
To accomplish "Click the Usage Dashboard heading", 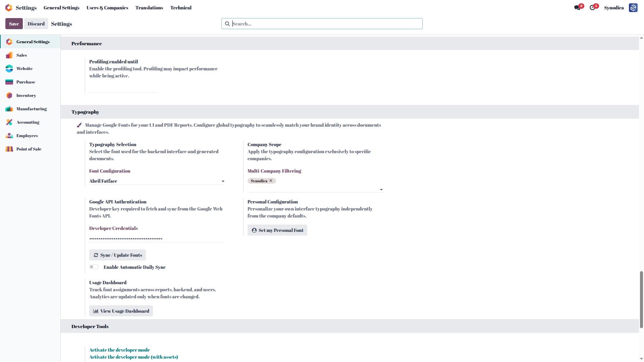I will tap(108, 283).
